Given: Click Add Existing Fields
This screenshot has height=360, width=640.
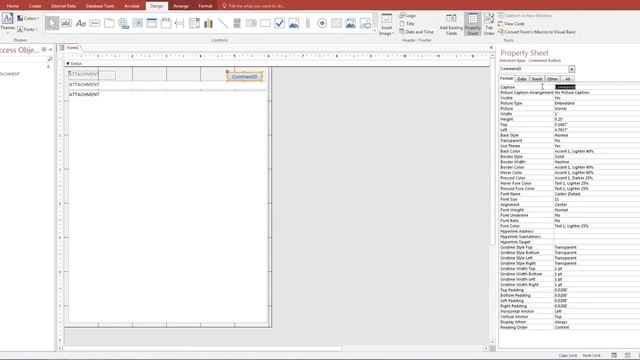Looking at the screenshot, I should pyautogui.click(x=451, y=24).
